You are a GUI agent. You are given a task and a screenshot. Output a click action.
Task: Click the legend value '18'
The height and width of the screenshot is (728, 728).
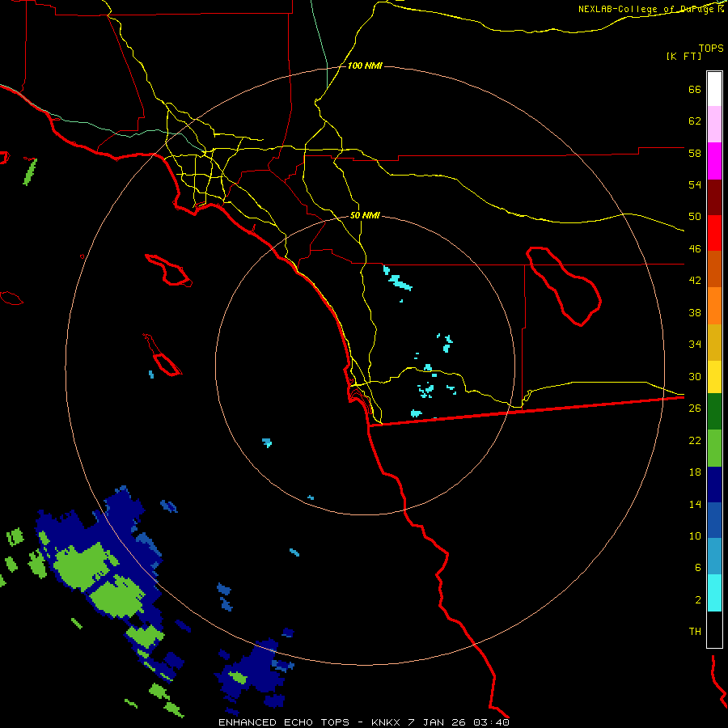[x=695, y=472]
